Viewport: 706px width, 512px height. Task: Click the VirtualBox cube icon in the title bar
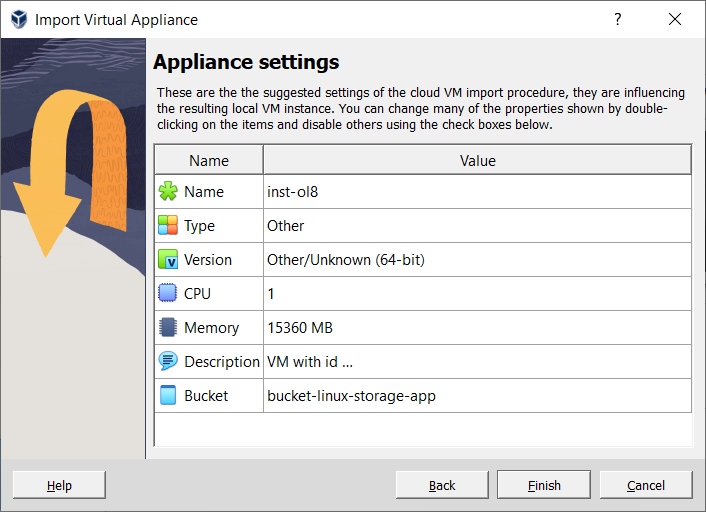click(19, 19)
